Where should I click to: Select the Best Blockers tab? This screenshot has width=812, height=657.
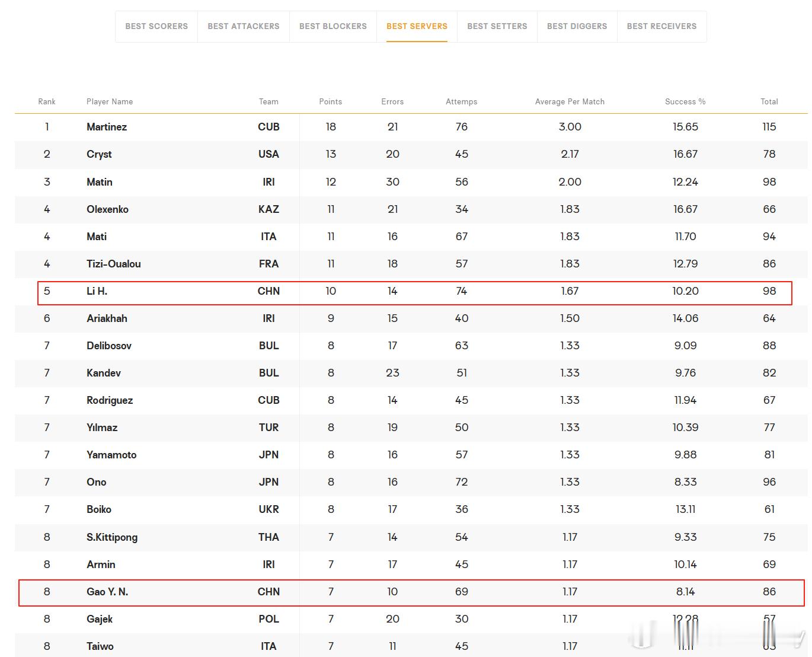point(333,26)
